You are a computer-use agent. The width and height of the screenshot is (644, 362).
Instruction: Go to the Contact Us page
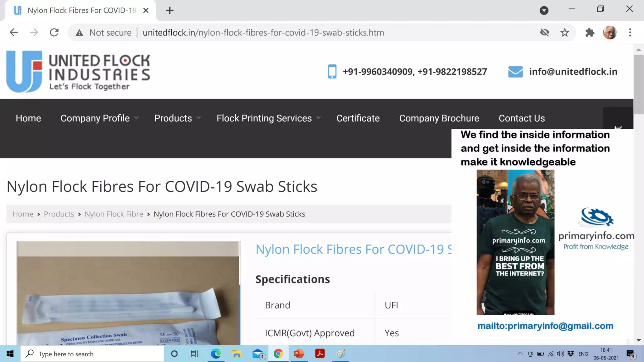[x=522, y=118]
